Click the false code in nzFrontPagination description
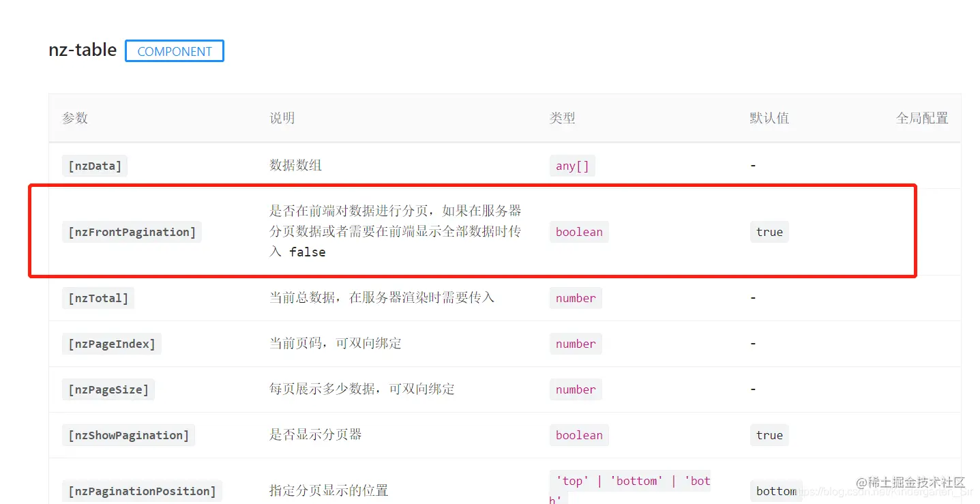 click(x=308, y=252)
